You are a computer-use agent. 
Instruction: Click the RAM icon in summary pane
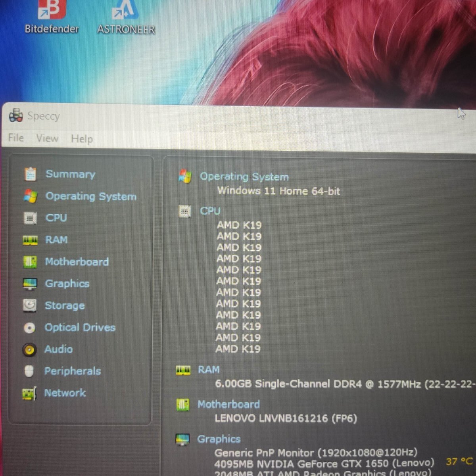click(183, 370)
